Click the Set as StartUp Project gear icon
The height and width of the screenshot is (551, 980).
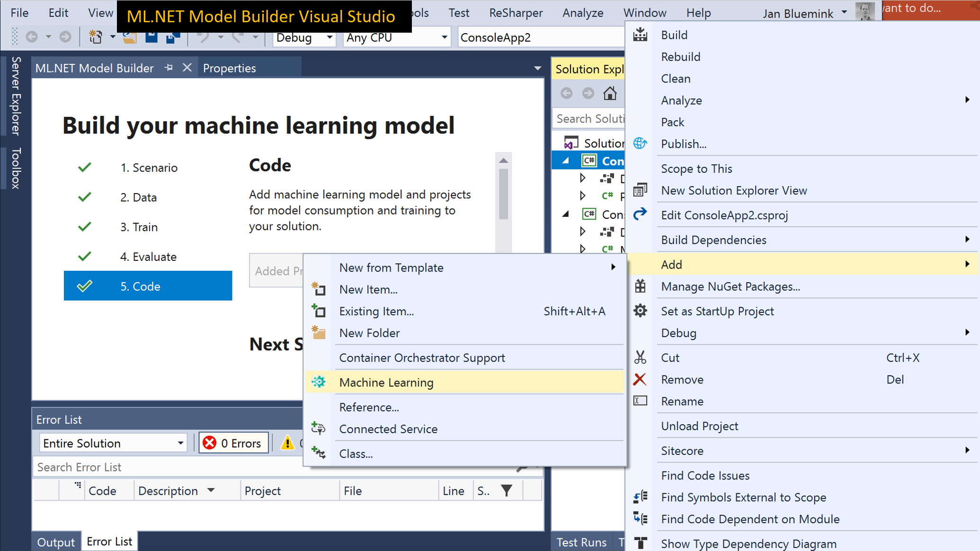coord(640,311)
